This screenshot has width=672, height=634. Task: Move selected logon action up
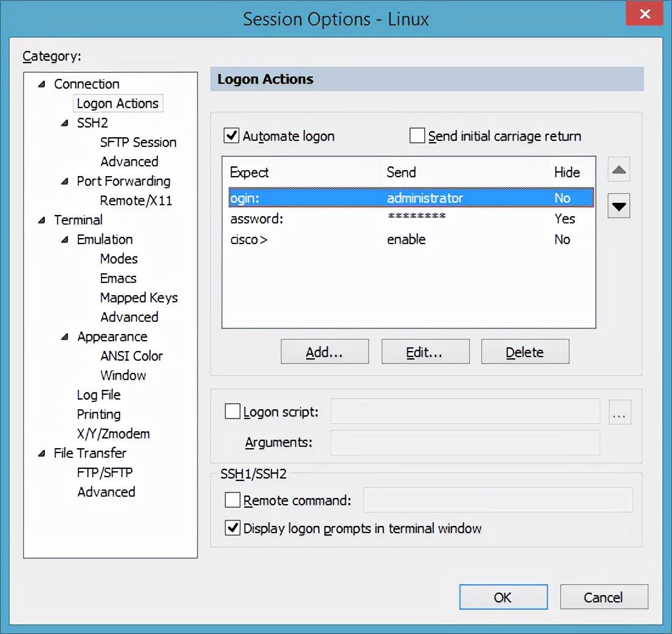click(619, 169)
